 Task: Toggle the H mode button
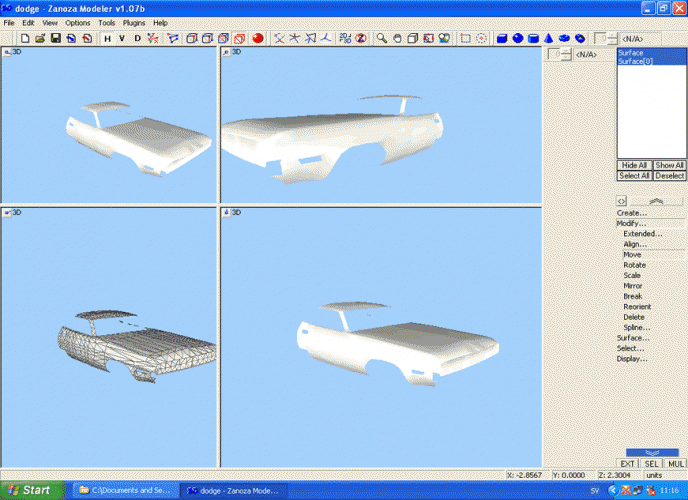[x=107, y=38]
